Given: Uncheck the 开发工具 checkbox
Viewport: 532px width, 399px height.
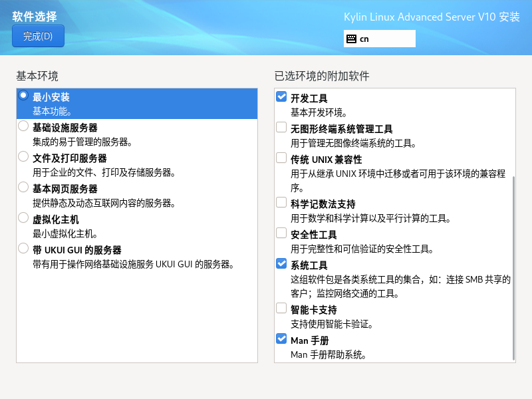Looking at the screenshot, I should [281, 97].
